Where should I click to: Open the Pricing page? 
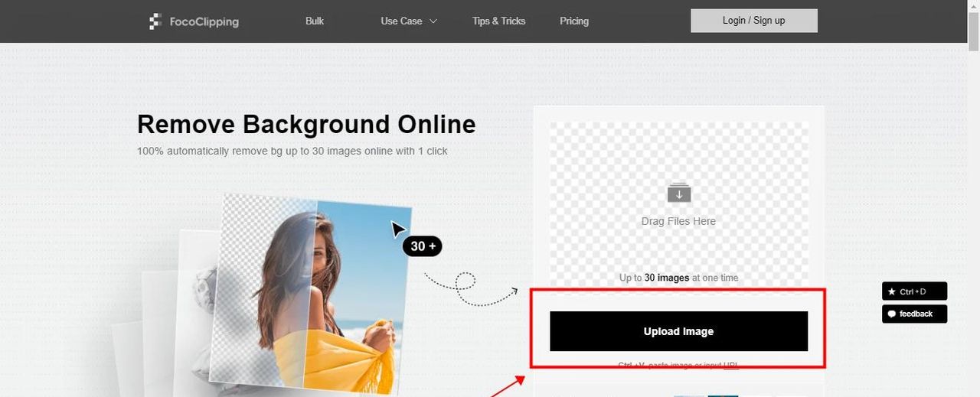pos(574,21)
